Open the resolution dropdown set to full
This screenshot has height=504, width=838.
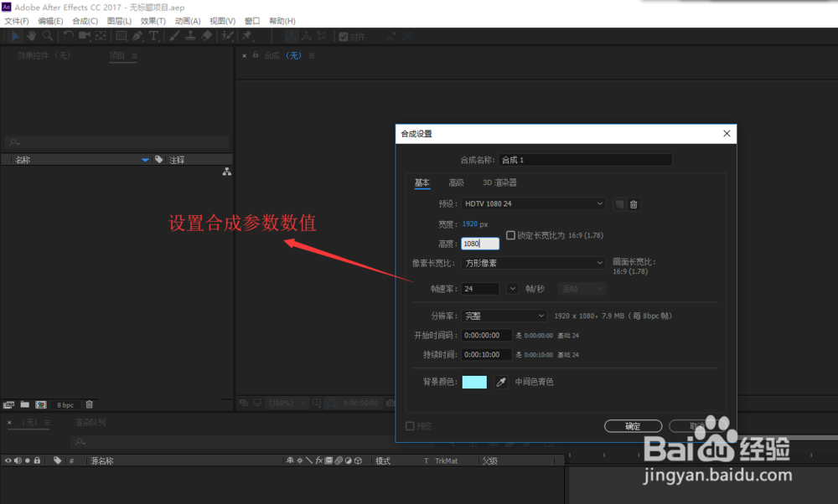[504, 316]
